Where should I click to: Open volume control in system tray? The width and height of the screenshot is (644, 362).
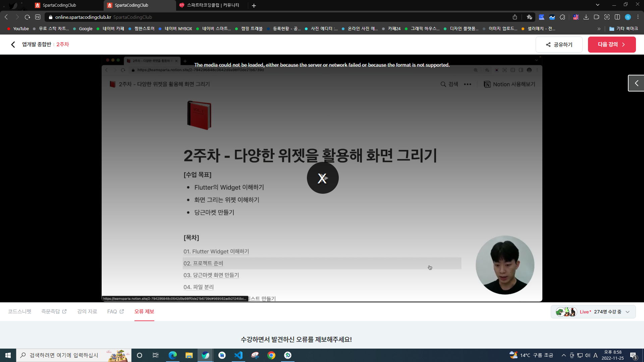point(588,355)
